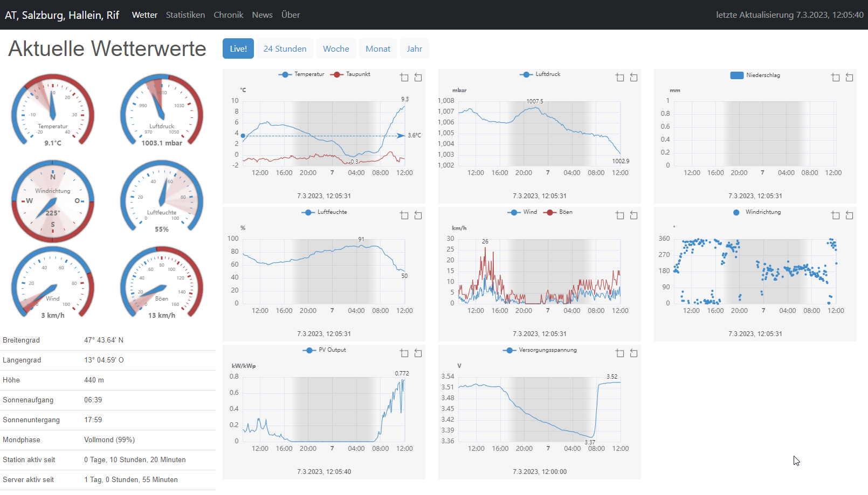Click the Live! button
The width and height of the screenshot is (868, 495).
[238, 48]
